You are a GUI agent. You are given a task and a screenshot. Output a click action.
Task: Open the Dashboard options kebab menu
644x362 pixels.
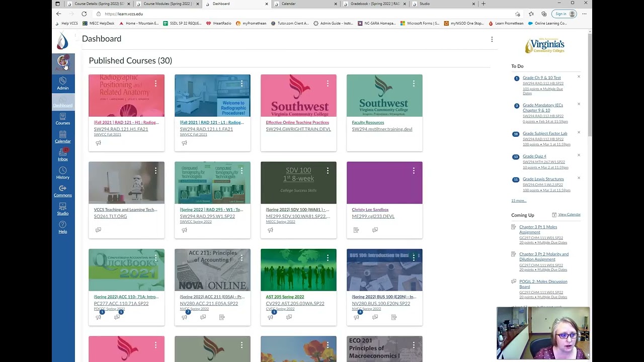click(492, 39)
